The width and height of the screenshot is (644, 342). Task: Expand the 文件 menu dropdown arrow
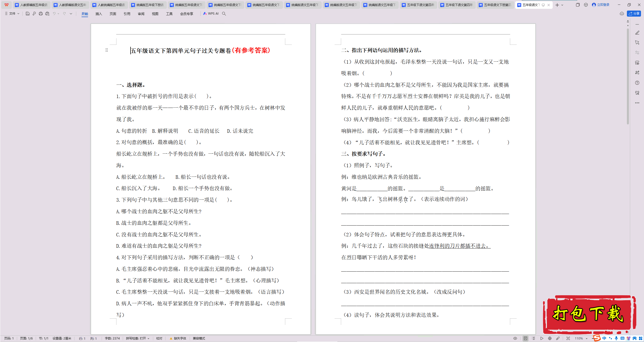(x=18, y=14)
